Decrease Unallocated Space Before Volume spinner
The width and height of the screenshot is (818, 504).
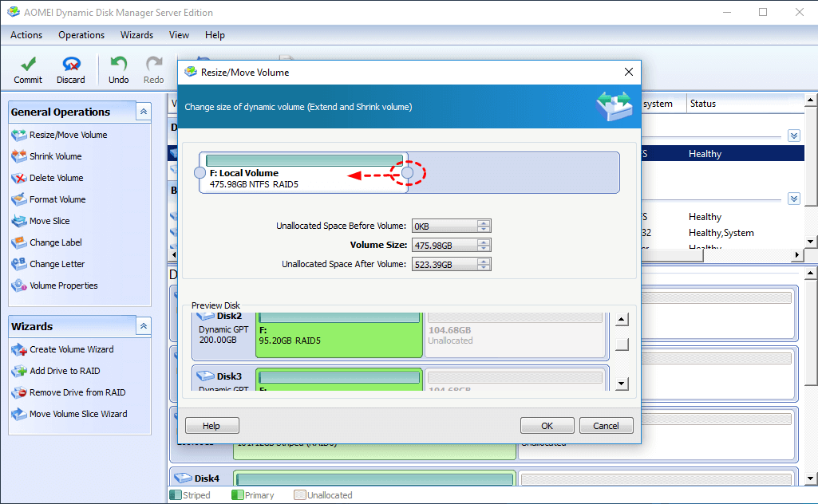click(484, 230)
